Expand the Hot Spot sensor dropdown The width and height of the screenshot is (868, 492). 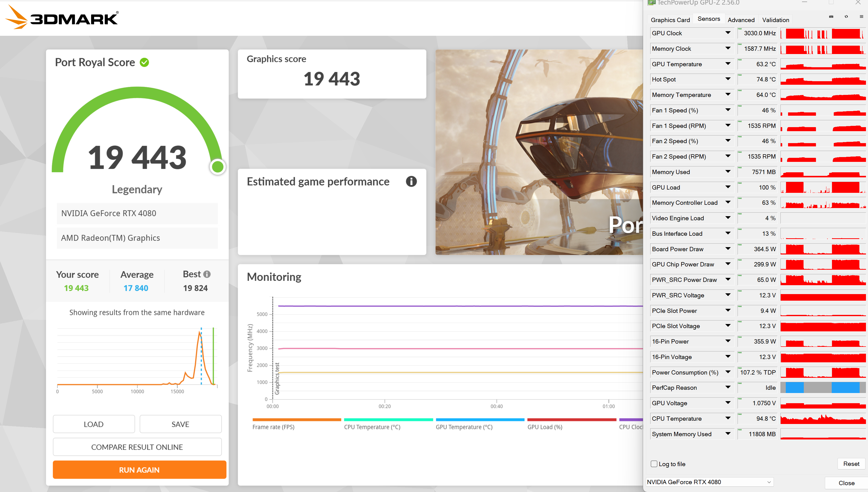[728, 79]
